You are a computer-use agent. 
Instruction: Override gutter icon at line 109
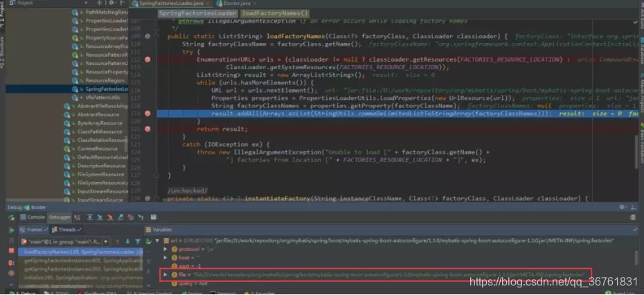click(148, 36)
